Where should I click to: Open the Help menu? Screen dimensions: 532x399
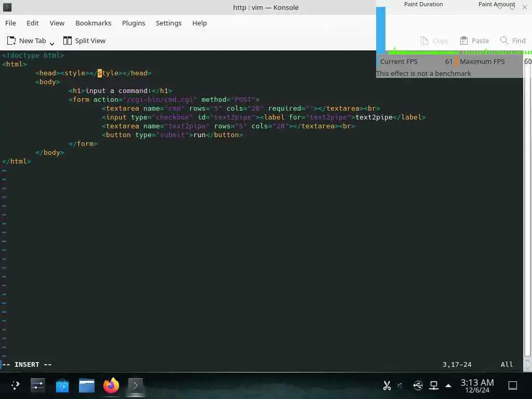(199, 23)
